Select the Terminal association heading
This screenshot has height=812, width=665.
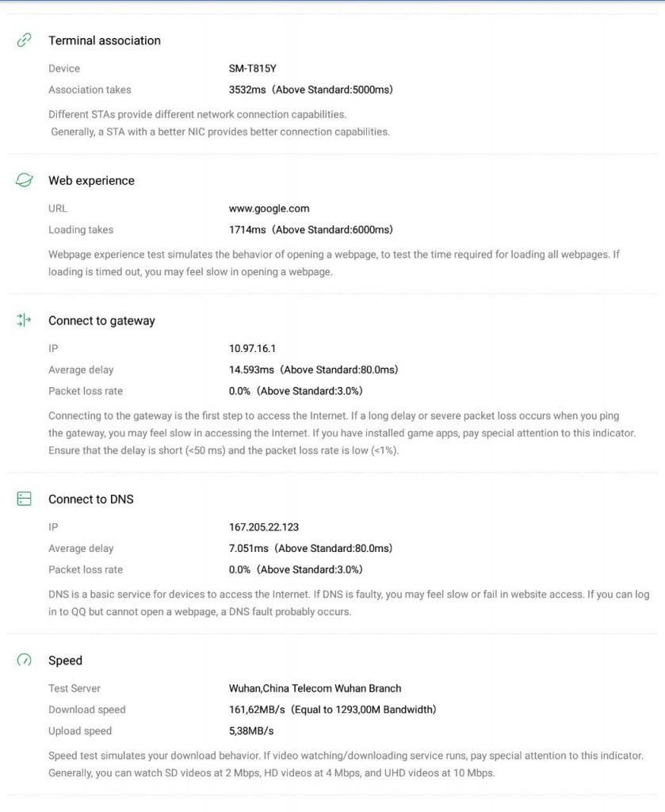(x=105, y=40)
